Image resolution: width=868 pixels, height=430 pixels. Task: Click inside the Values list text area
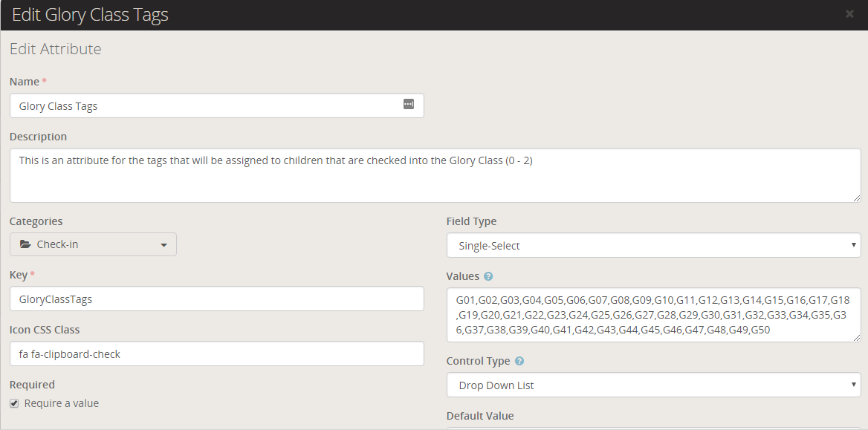653,315
